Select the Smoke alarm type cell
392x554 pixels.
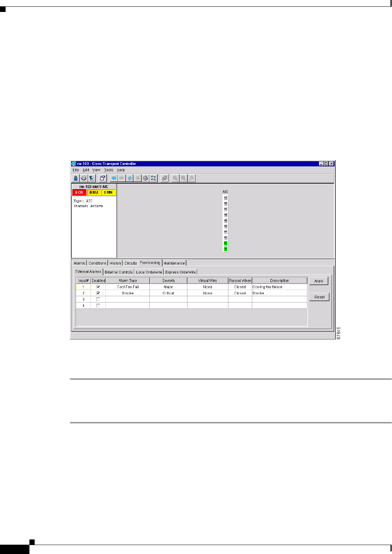[128, 293]
